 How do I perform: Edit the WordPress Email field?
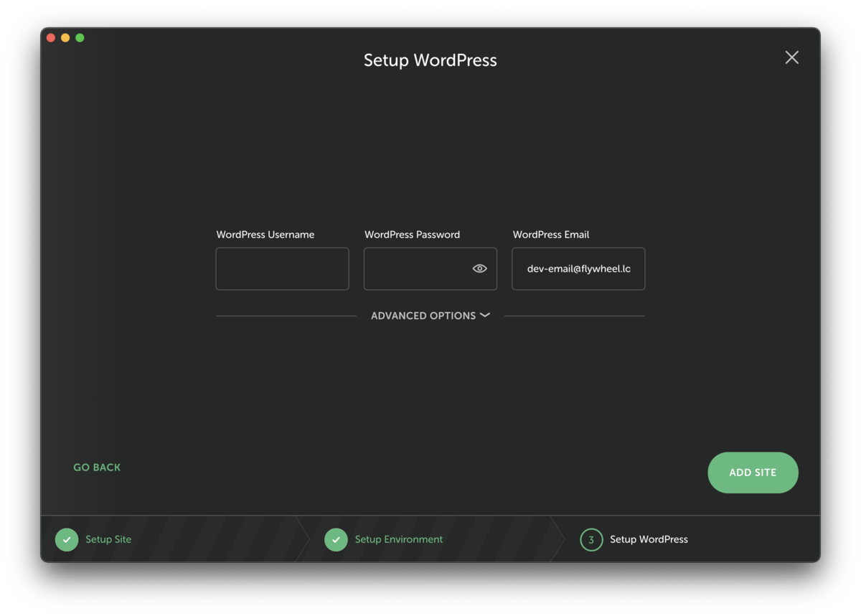click(x=578, y=269)
